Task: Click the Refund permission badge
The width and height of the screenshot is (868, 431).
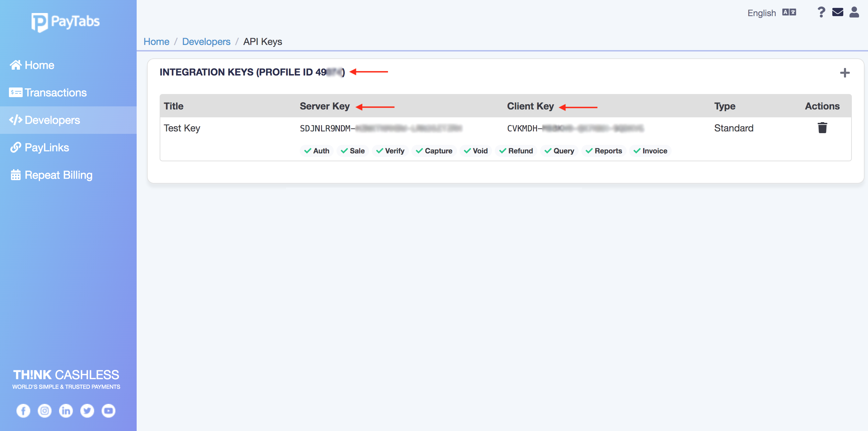Action: pos(516,151)
